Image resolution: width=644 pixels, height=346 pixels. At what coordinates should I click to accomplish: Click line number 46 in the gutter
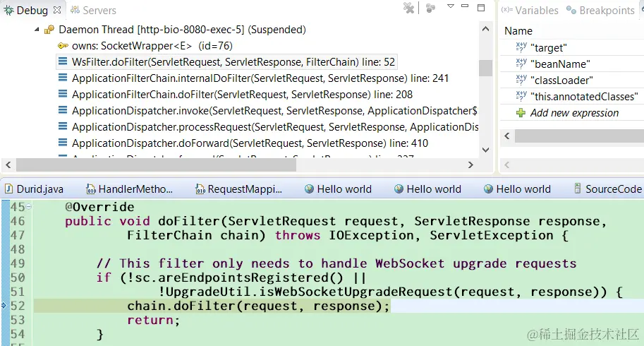coord(17,221)
